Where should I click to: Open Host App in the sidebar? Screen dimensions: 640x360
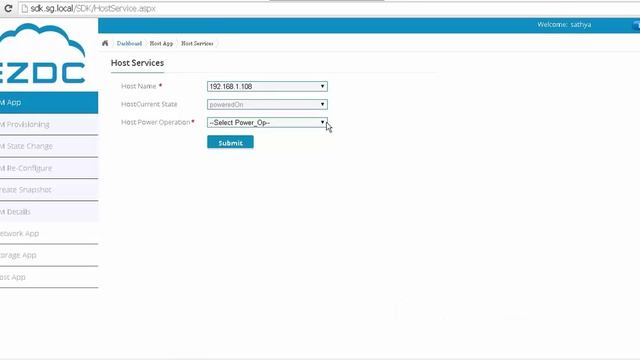point(49,277)
